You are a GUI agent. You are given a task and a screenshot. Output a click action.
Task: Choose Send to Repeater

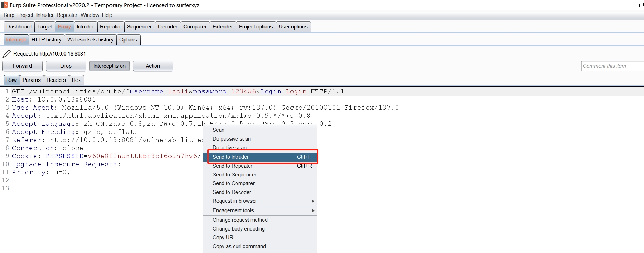[x=260, y=166]
